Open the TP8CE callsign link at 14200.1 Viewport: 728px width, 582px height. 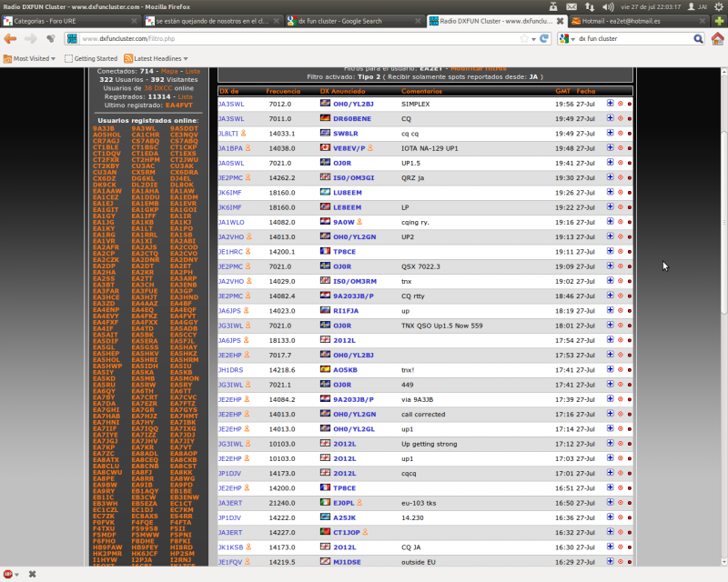[345, 251]
